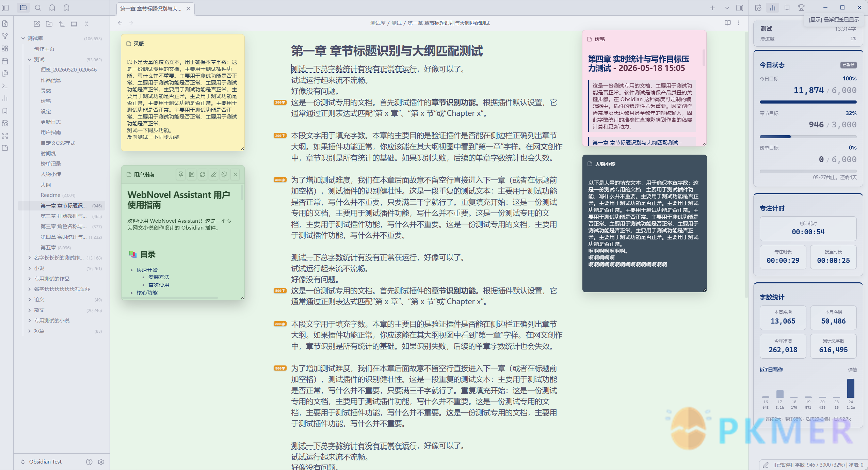868x470 pixels.
Task: Open bookmark icon in left ribbon
Action: 5,111
